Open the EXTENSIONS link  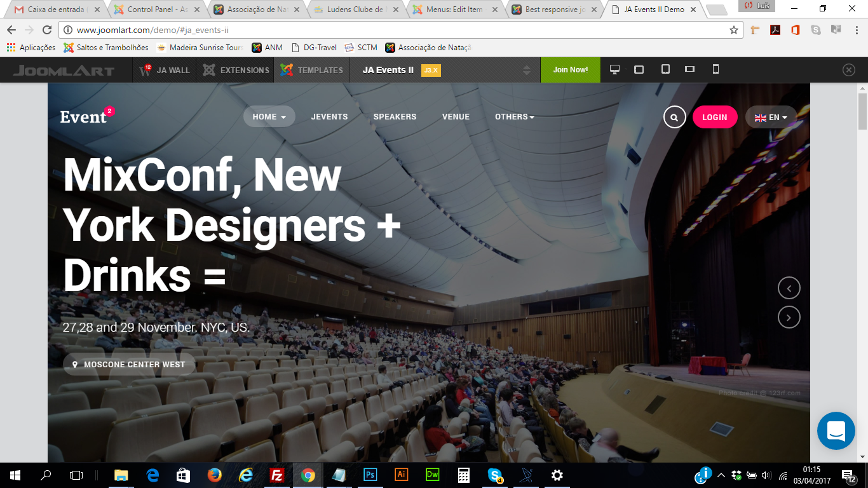[236, 70]
